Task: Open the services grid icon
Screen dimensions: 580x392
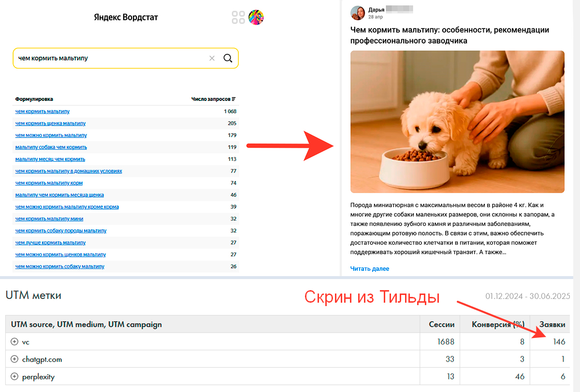Action: [238, 18]
